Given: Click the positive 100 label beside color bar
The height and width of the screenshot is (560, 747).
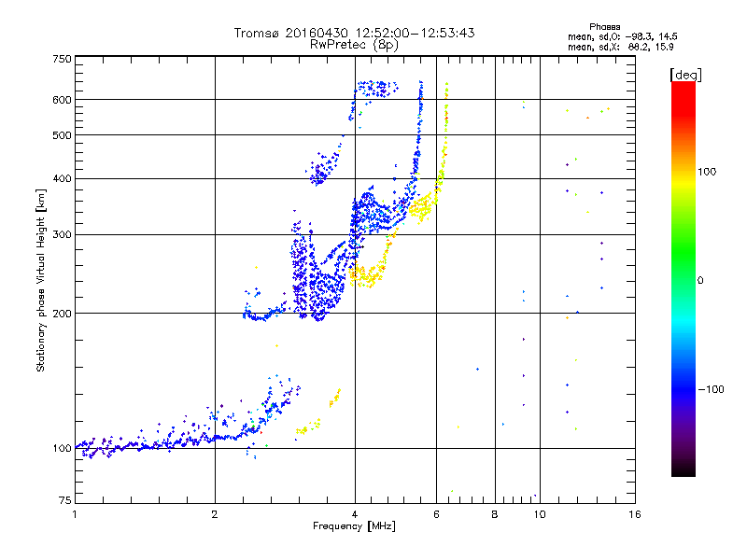Looking at the screenshot, I should coord(707,172).
